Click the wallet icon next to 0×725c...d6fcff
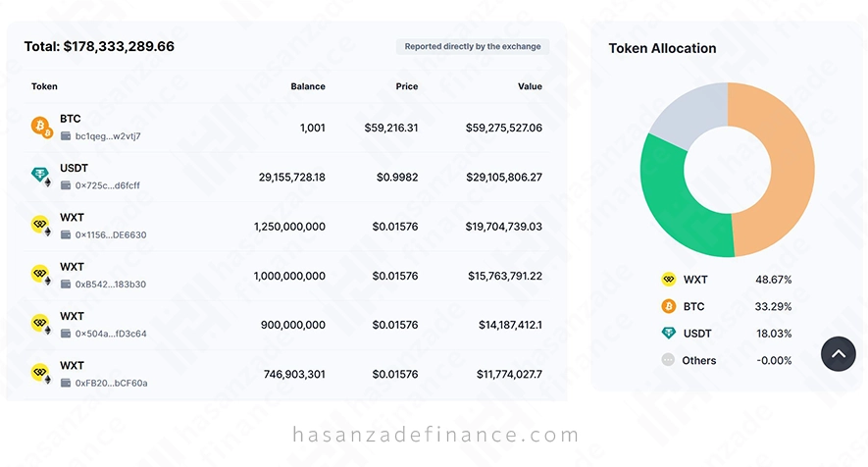The image size is (868, 467). pyautogui.click(x=66, y=185)
